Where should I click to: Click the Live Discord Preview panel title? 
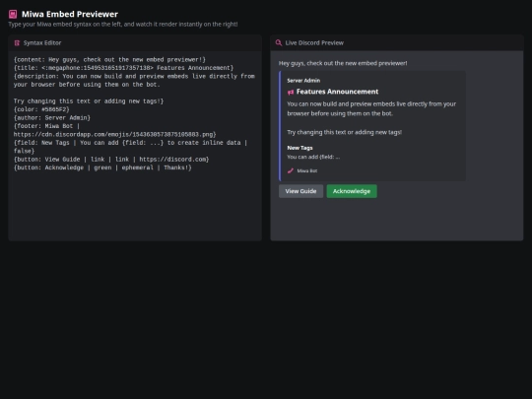coord(314,42)
